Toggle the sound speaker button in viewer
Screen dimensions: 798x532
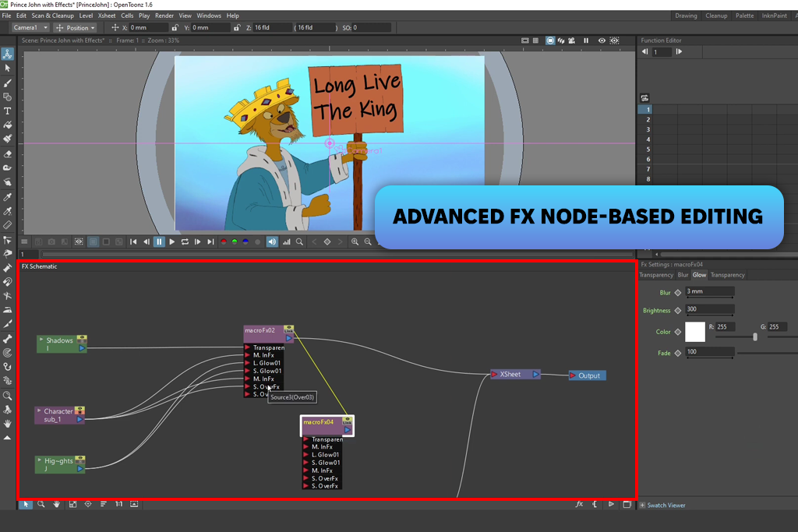(x=272, y=242)
